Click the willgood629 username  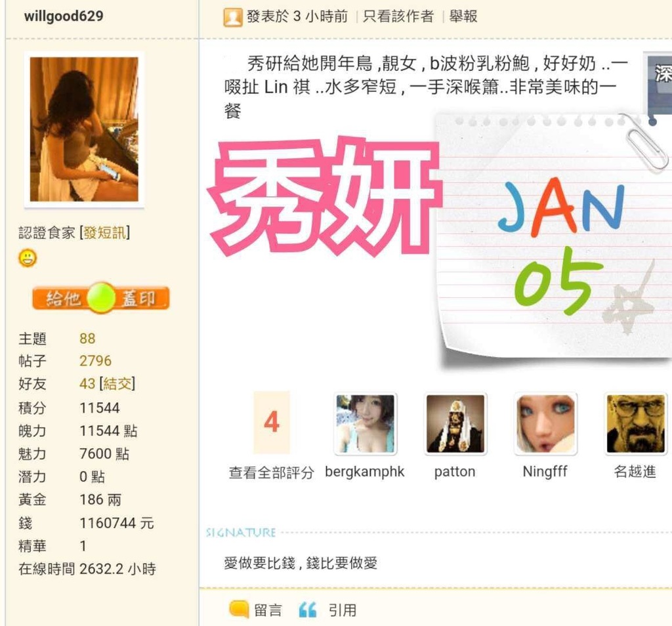64,16
